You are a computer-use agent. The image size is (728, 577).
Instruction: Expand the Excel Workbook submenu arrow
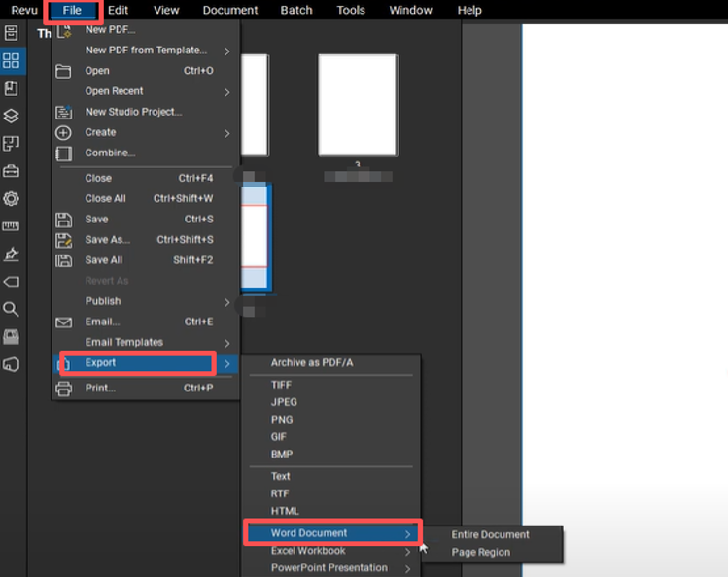407,552
